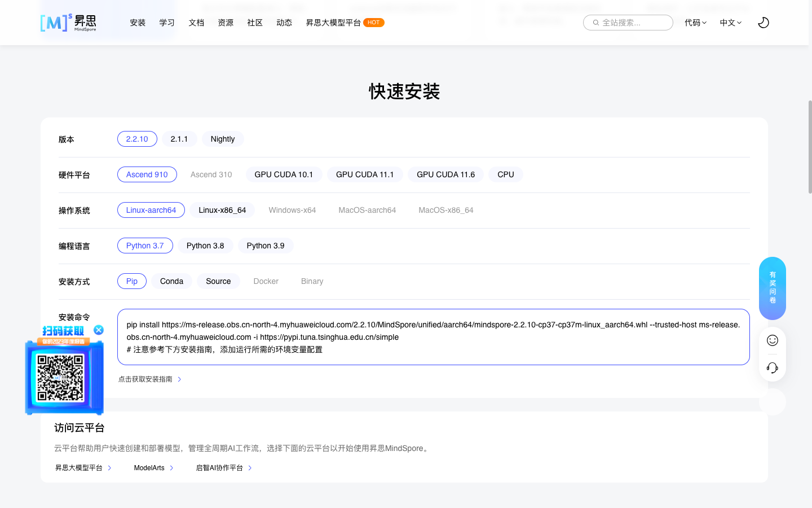Image resolution: width=812 pixels, height=508 pixels.
Task: Select version 2.2.10
Action: pyautogui.click(x=137, y=139)
